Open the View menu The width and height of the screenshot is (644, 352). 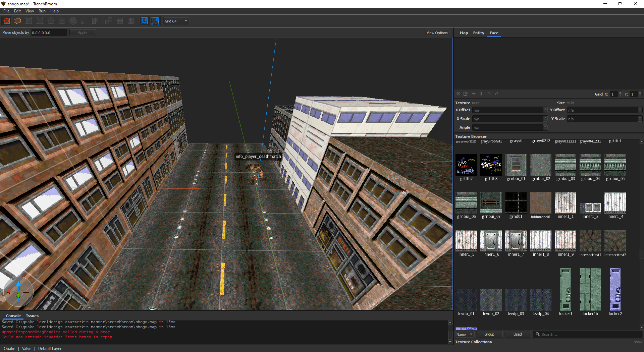click(x=30, y=11)
